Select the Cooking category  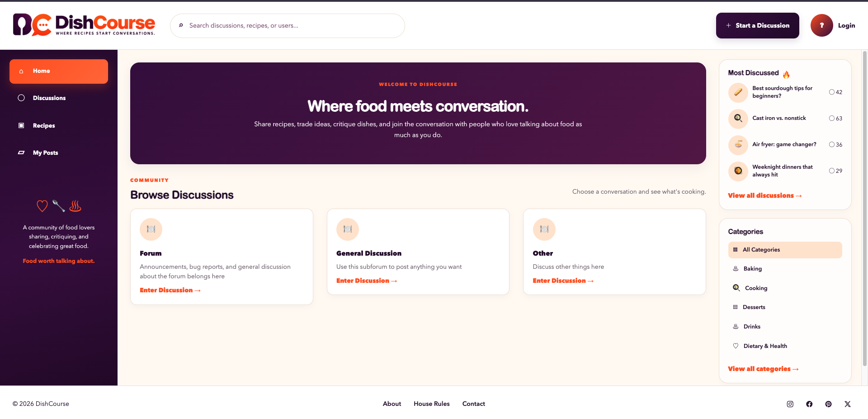785,288
